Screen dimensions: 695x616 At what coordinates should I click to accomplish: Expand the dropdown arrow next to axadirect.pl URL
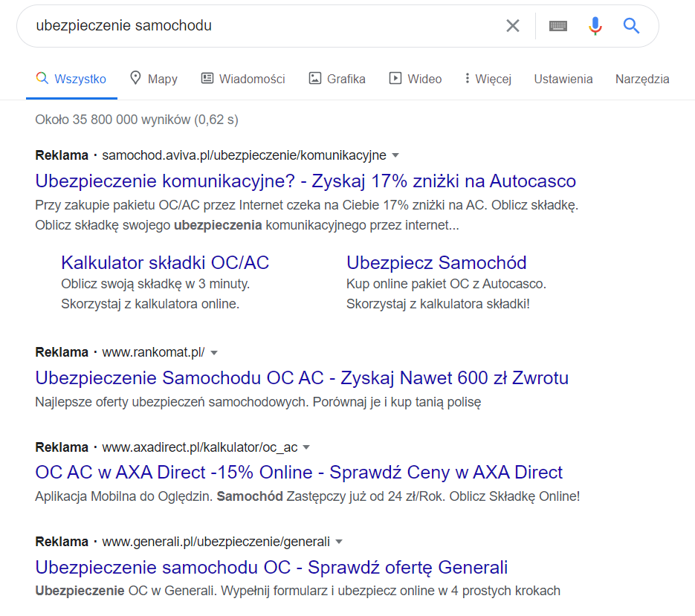[306, 447]
